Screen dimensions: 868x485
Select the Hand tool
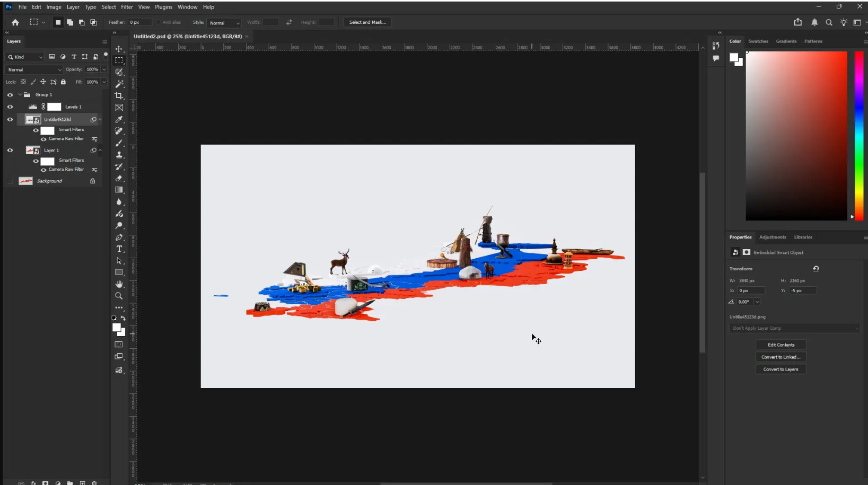[119, 284]
